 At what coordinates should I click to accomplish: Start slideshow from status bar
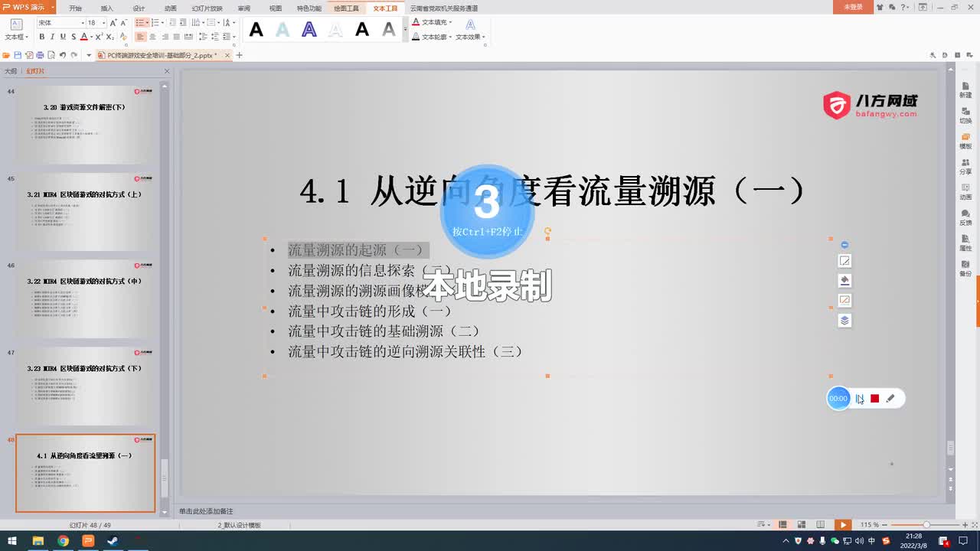843,524
